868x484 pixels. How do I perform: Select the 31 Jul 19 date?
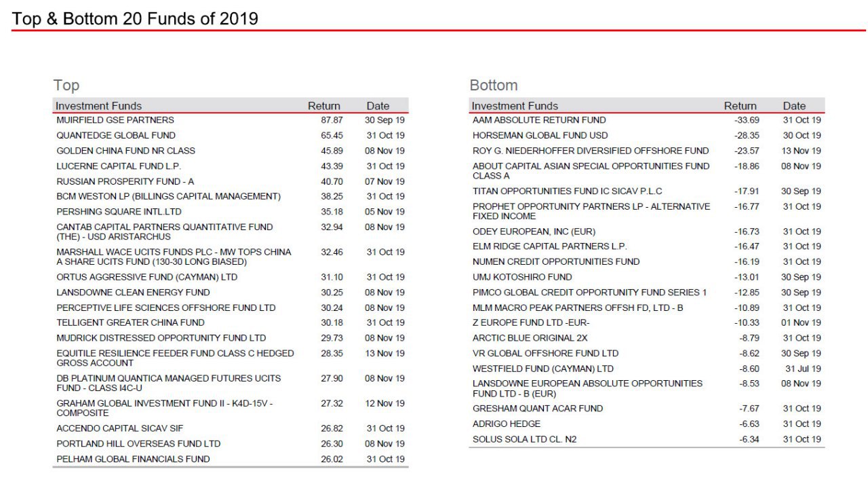click(803, 369)
